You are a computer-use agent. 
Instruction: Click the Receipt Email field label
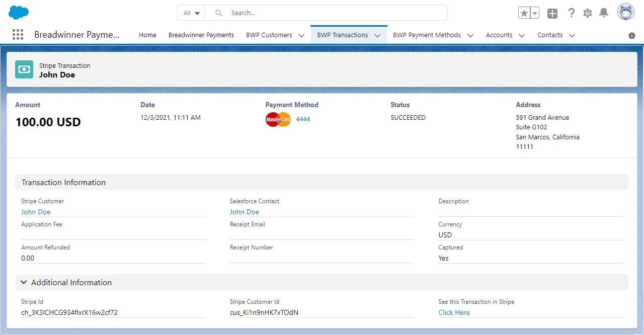[x=248, y=224]
